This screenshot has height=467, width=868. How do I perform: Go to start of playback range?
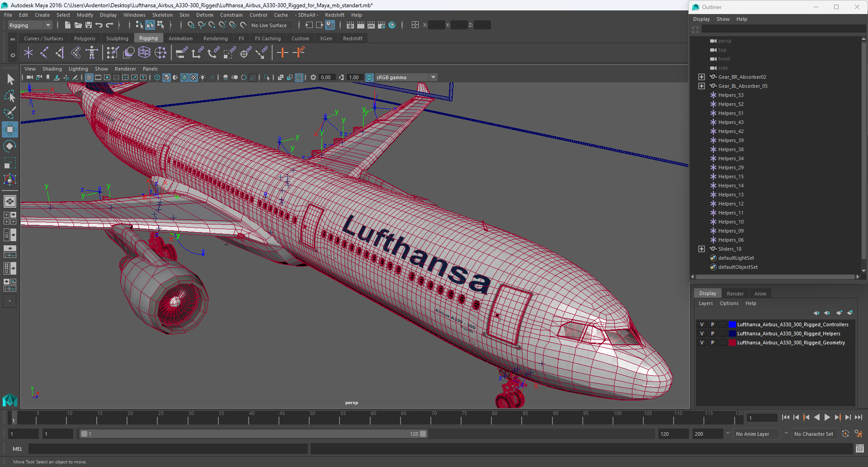[786, 418]
